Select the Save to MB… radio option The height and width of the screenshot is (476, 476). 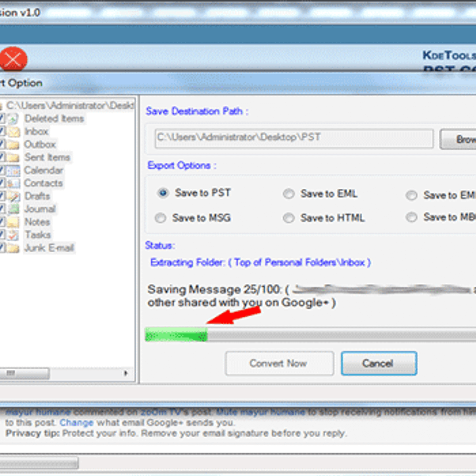tap(412, 217)
